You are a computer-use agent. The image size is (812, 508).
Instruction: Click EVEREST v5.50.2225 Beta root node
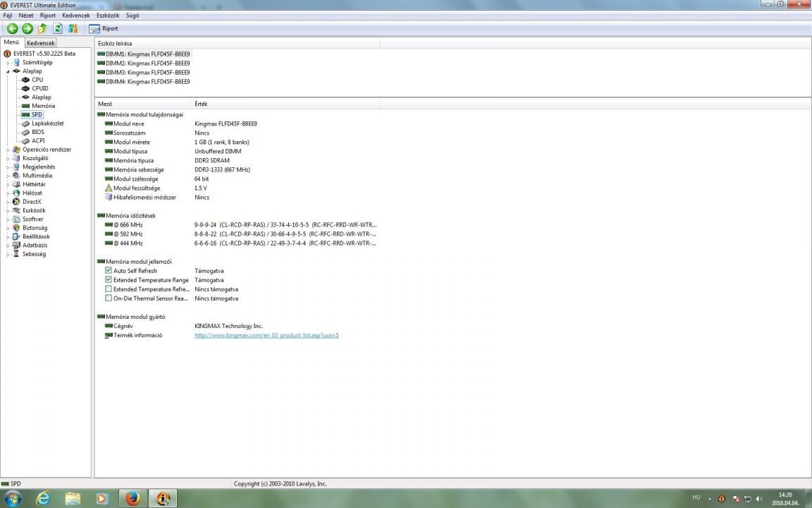(x=44, y=54)
